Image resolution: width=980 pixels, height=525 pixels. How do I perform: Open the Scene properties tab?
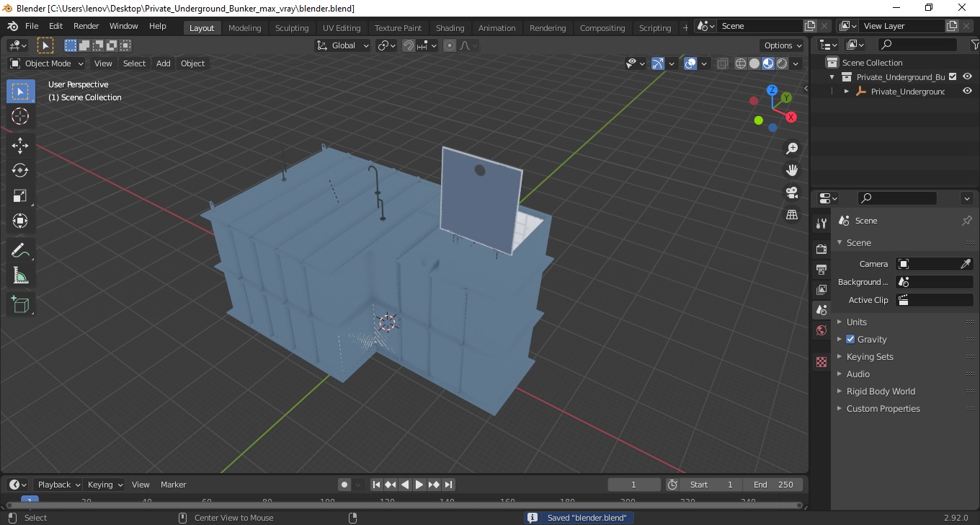(821, 309)
